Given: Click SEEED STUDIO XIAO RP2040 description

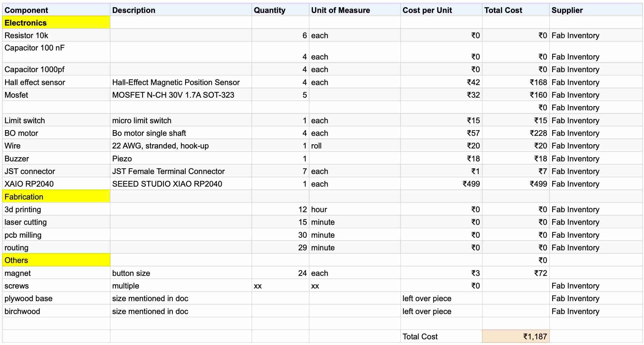Looking at the screenshot, I should point(181,184).
